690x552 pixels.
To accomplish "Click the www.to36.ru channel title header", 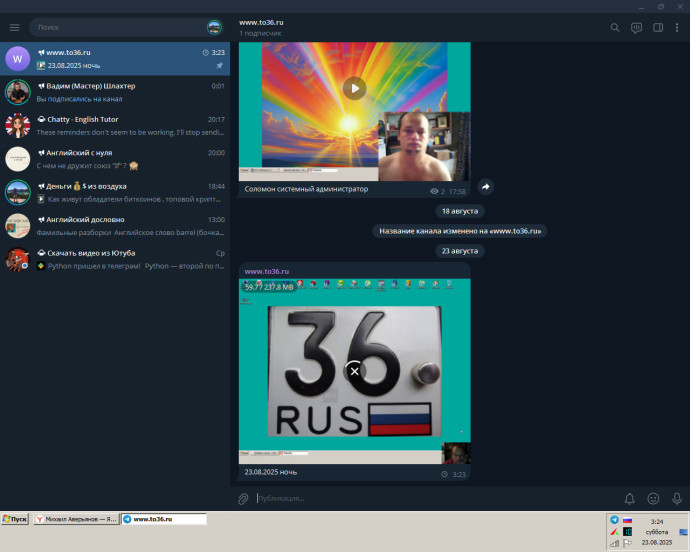I will (261, 22).
